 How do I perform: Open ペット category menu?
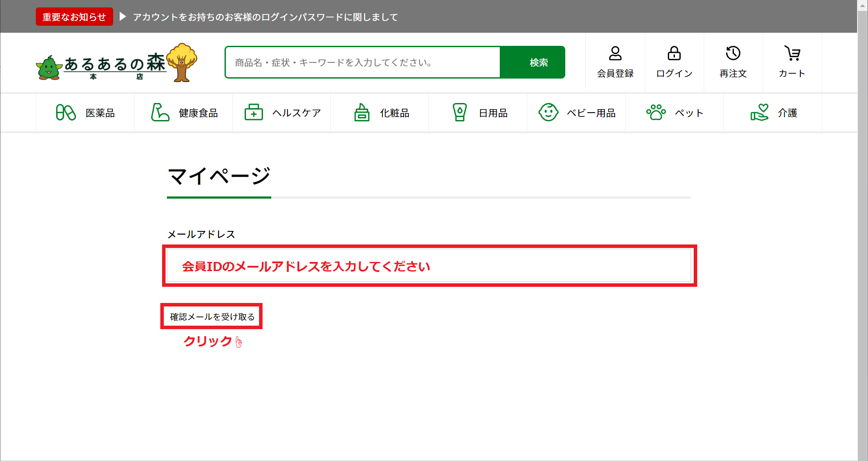674,113
